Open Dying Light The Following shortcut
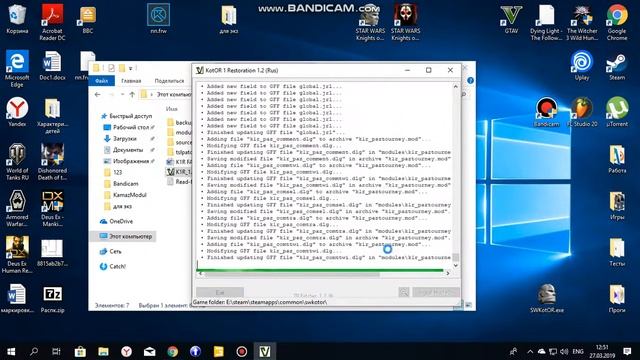 click(546, 22)
